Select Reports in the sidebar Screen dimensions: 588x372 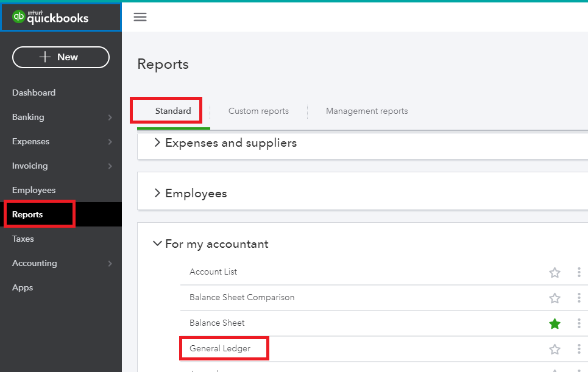pos(28,214)
